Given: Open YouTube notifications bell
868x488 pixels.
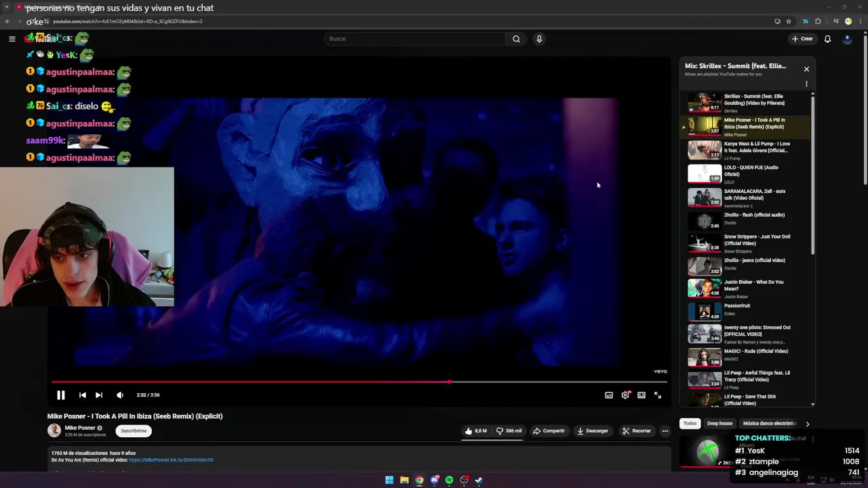Looking at the screenshot, I should pos(827,39).
